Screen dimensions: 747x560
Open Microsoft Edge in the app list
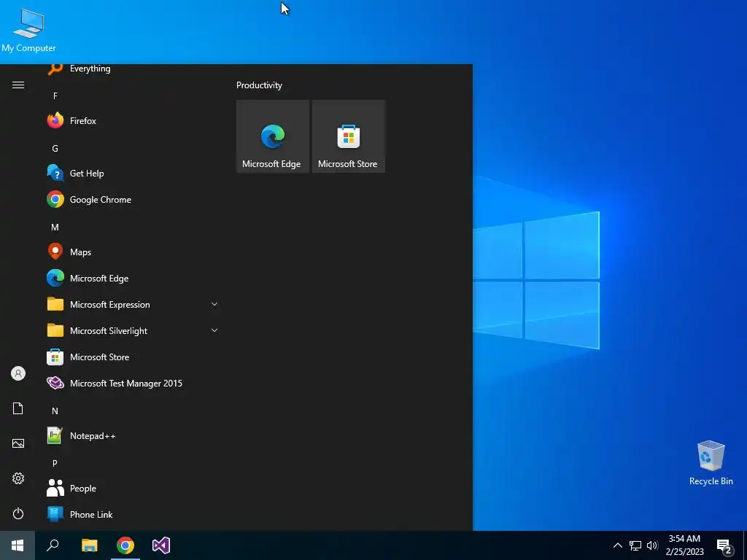point(132,278)
